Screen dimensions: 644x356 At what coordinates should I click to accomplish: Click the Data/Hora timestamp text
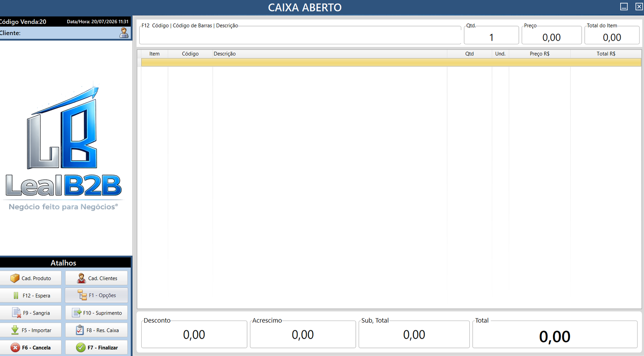coord(98,22)
